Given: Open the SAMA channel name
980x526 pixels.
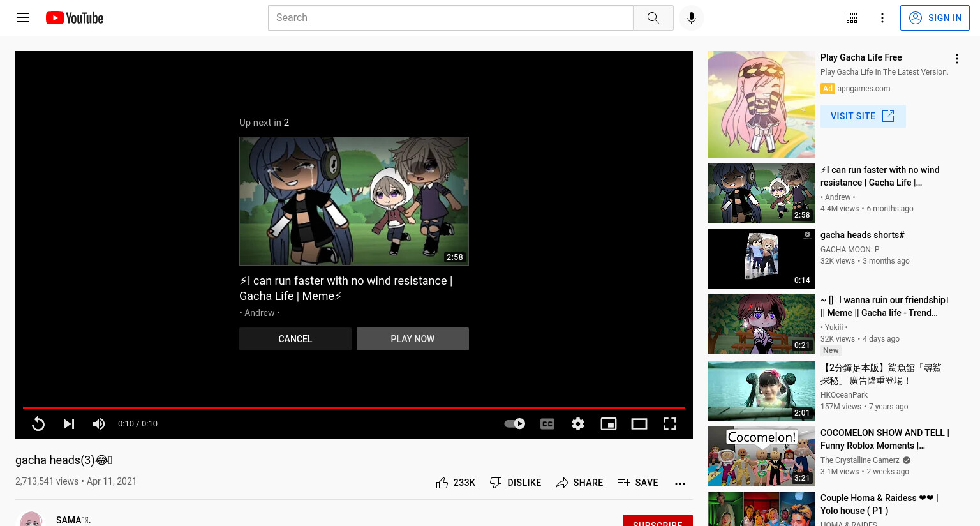Looking at the screenshot, I should 73,520.
